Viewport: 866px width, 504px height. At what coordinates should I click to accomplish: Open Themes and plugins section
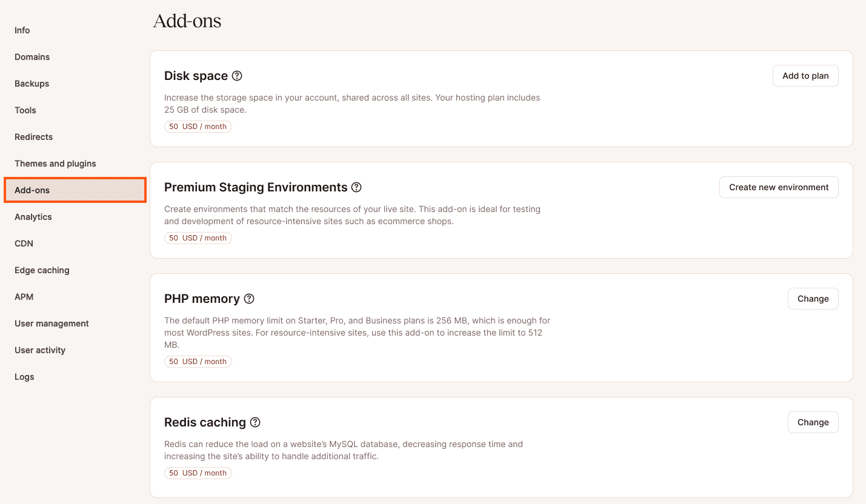pyautogui.click(x=55, y=164)
